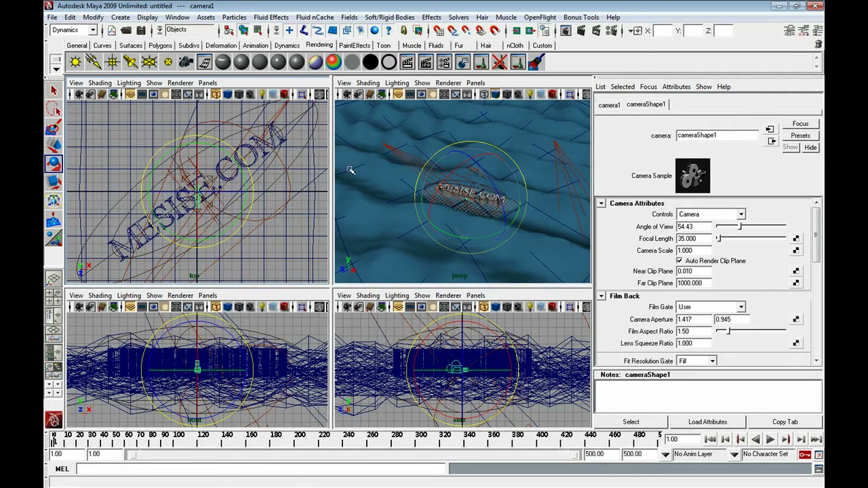Assign the rainbow ramp shader sphere

point(334,62)
